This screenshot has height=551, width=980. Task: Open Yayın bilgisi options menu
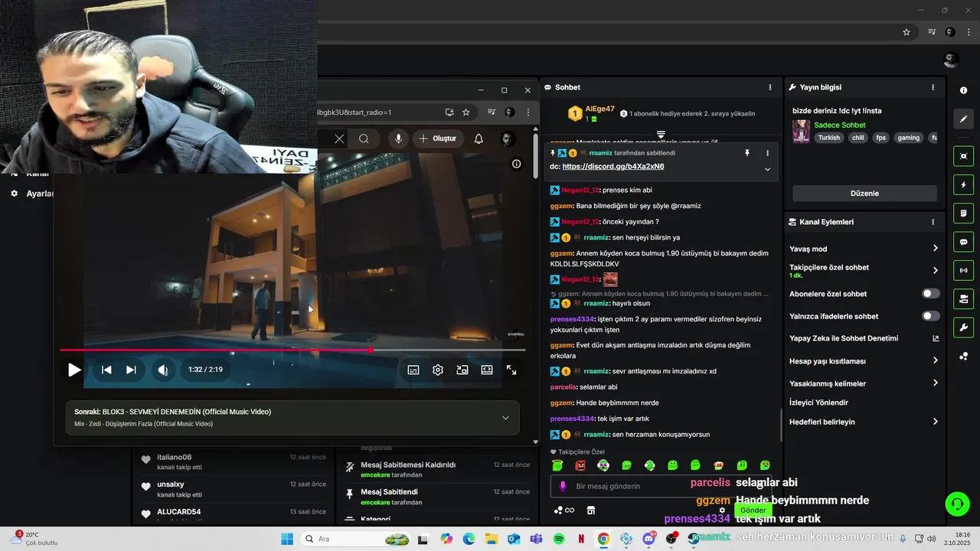tap(933, 87)
